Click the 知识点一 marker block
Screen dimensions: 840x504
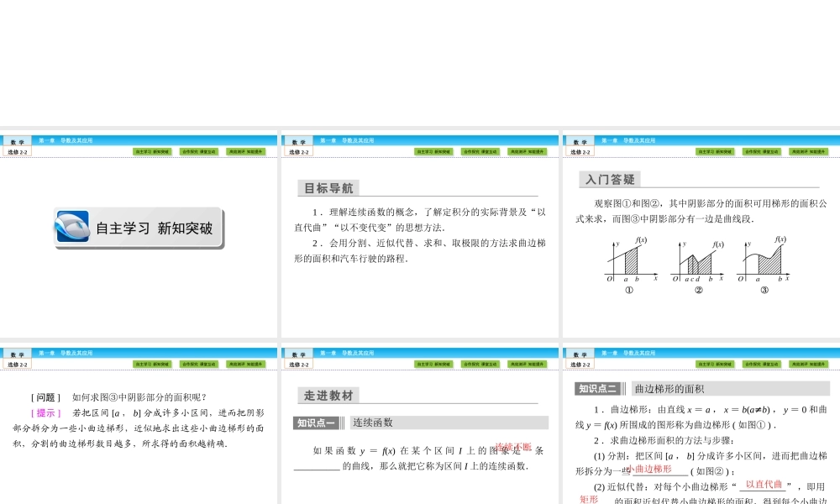pos(318,422)
